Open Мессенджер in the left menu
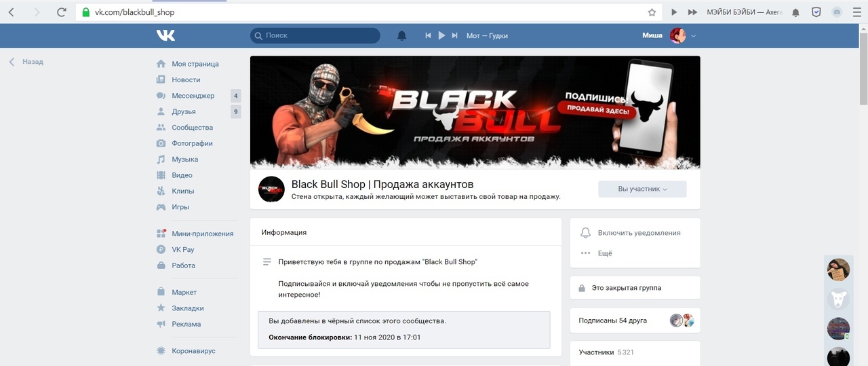This screenshot has width=868, height=366. point(193,96)
